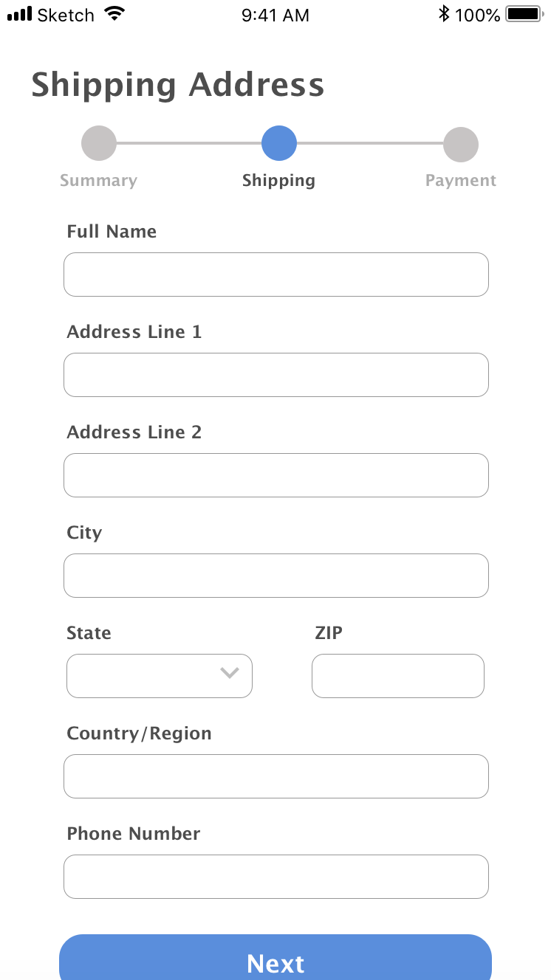Tap the Summary step circle

(99, 143)
